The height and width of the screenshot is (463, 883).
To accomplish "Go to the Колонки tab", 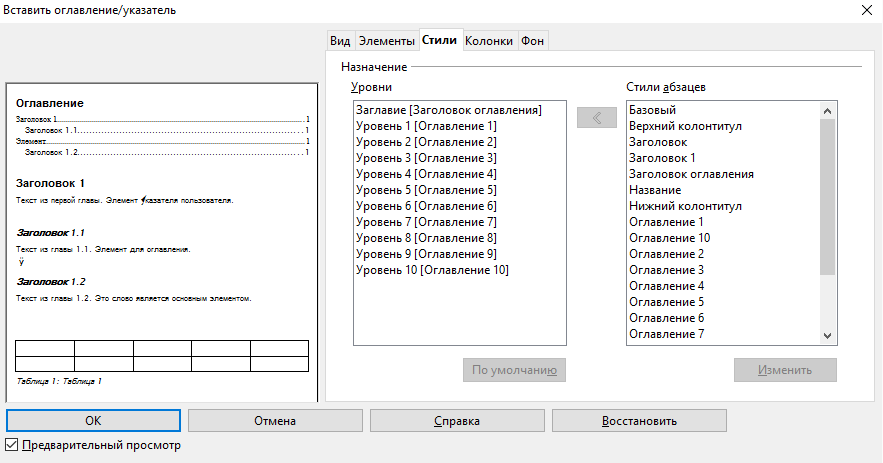I will coord(489,41).
